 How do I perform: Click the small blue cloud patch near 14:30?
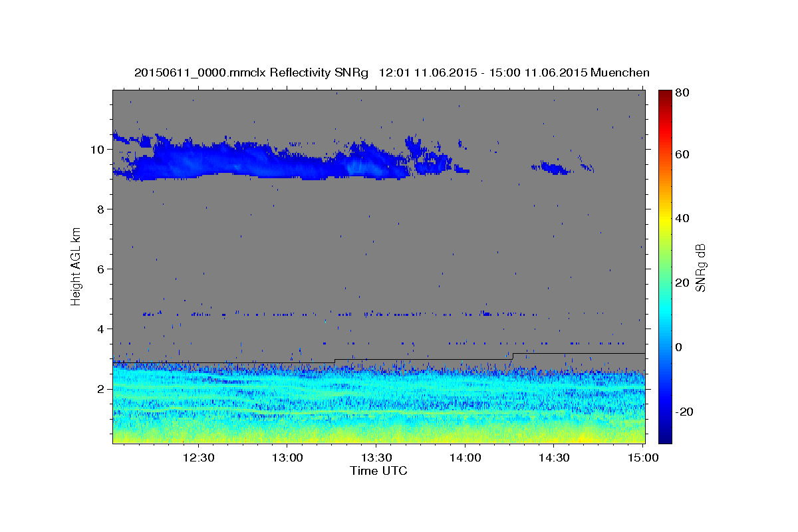click(x=553, y=168)
